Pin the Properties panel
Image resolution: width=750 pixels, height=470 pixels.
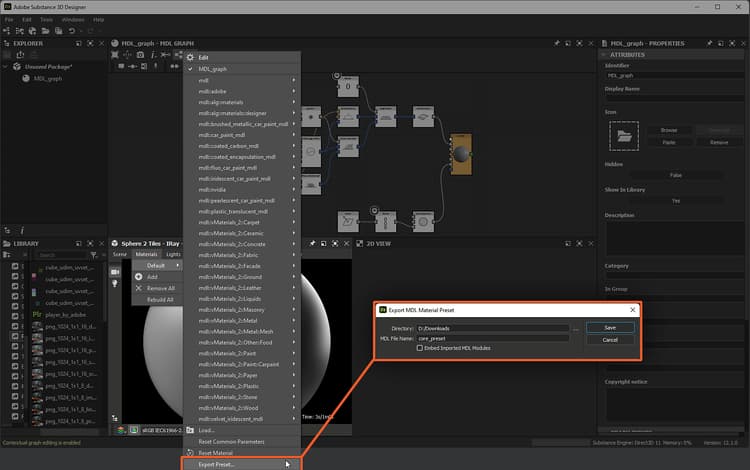click(709, 43)
